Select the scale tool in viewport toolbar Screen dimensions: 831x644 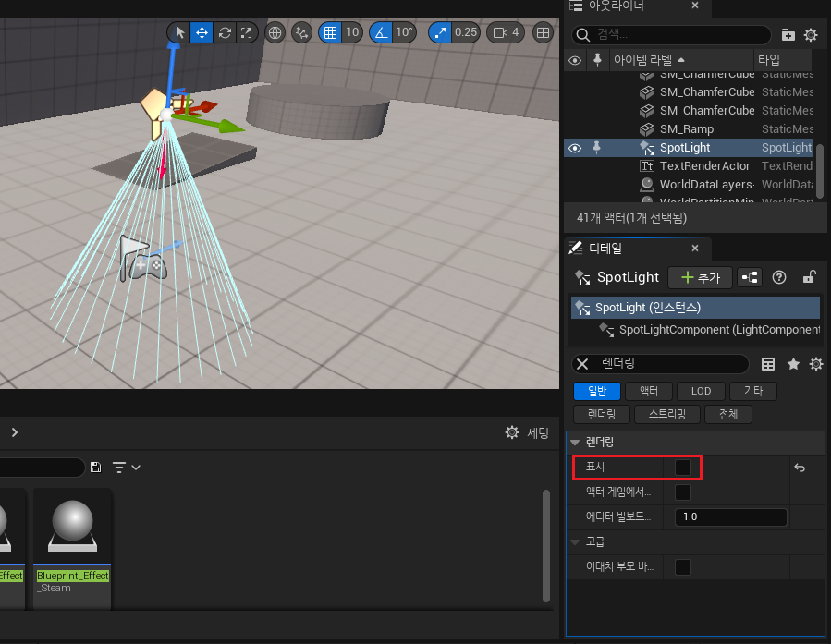coord(247,33)
